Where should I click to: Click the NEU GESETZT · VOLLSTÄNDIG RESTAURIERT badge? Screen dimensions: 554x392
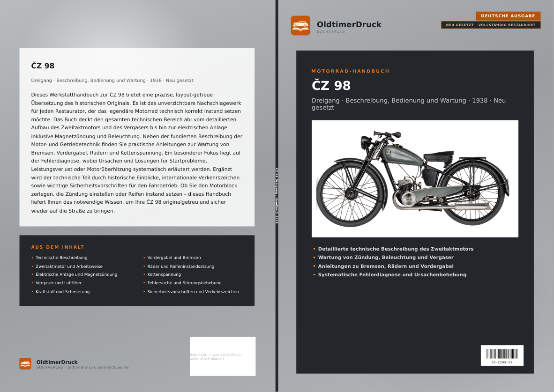(490, 25)
